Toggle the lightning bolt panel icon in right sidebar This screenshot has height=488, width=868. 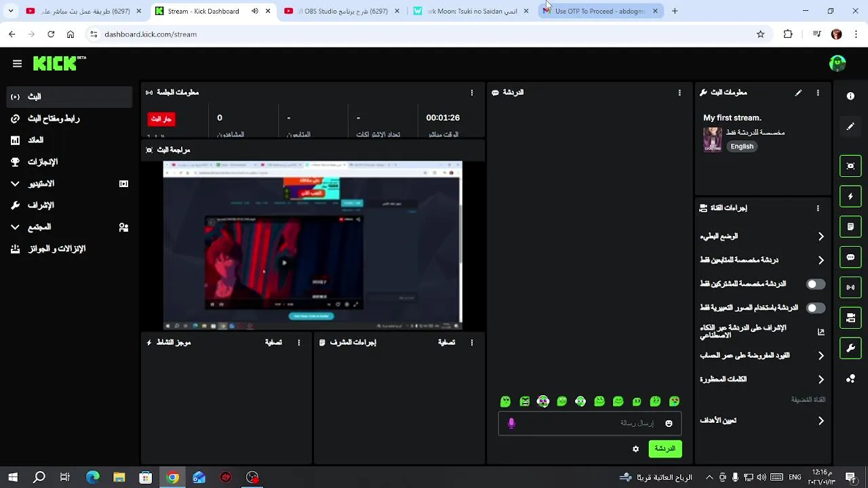pyautogui.click(x=850, y=197)
